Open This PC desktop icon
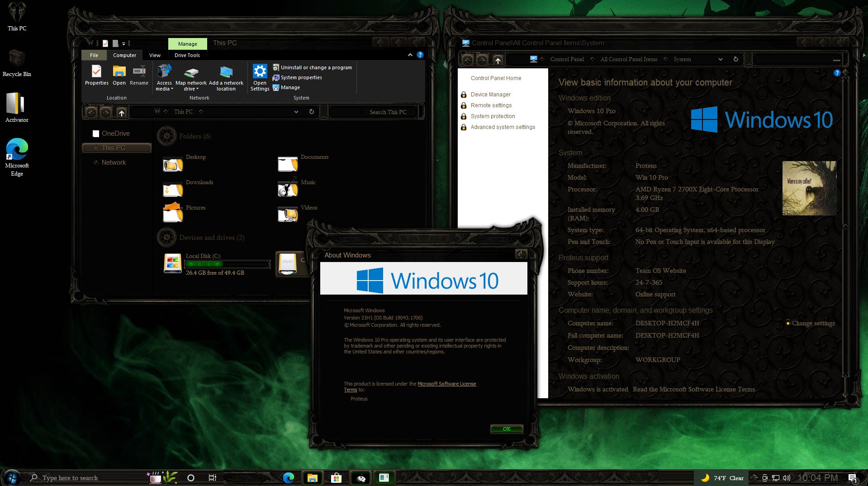Screen dimensions: 868x486 17,16
